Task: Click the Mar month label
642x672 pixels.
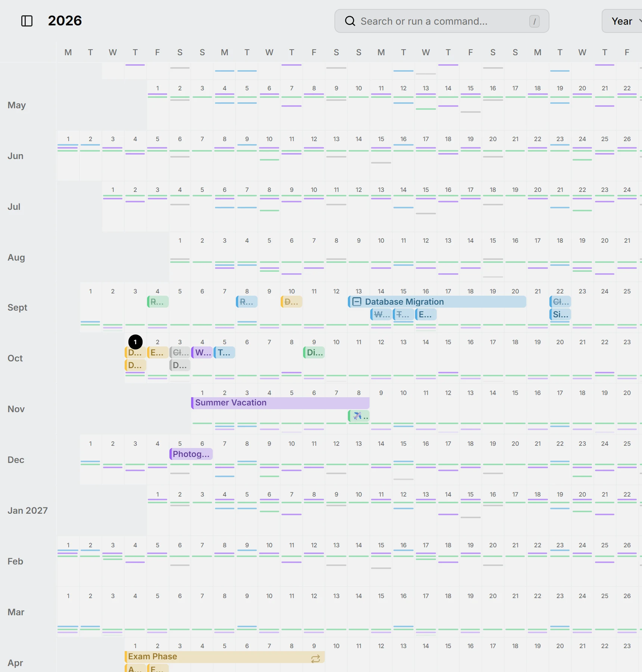Action: click(16, 612)
